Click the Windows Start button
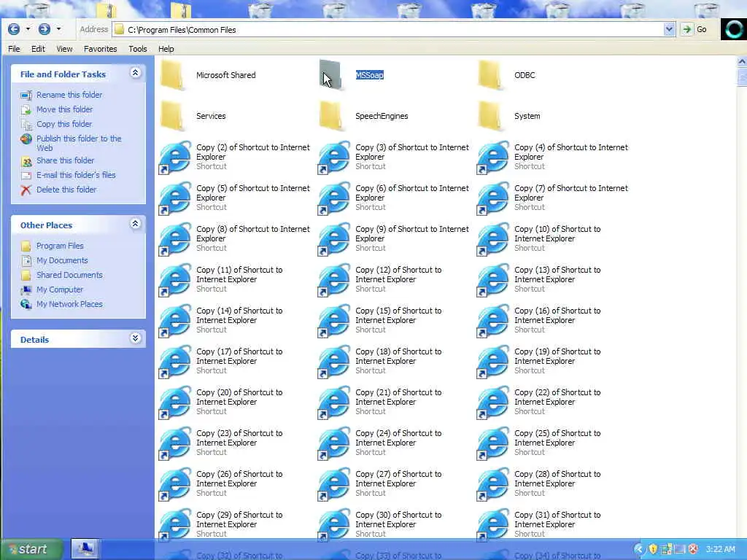 pyautogui.click(x=31, y=549)
